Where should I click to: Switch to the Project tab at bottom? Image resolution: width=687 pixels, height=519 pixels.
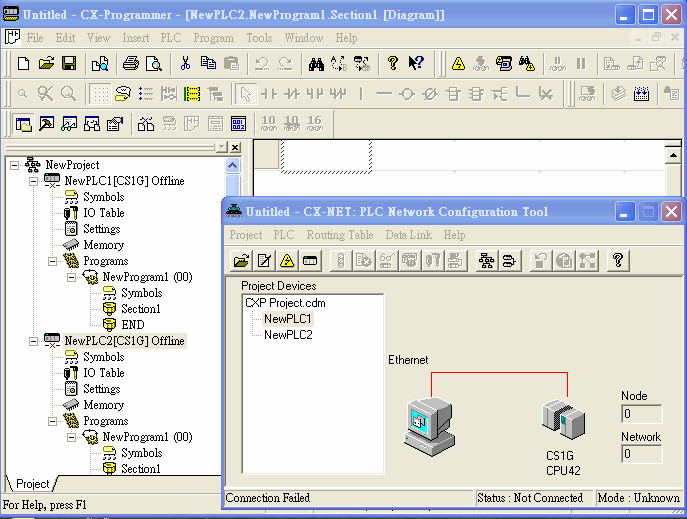point(32,484)
